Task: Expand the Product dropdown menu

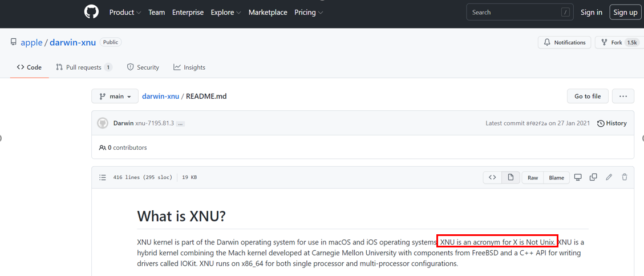Action: tap(125, 13)
